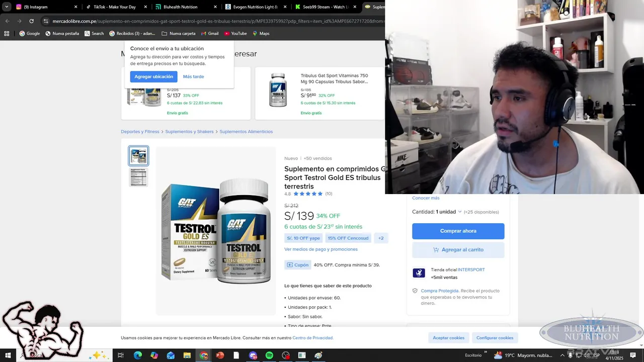The image size is (644, 362).
Task: Select the first product image thumbnail
Action: tap(138, 156)
